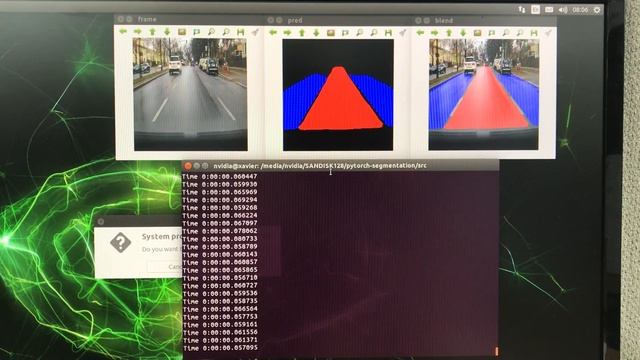Open the sound volume indicator
The image size is (640, 360).
point(563,9)
